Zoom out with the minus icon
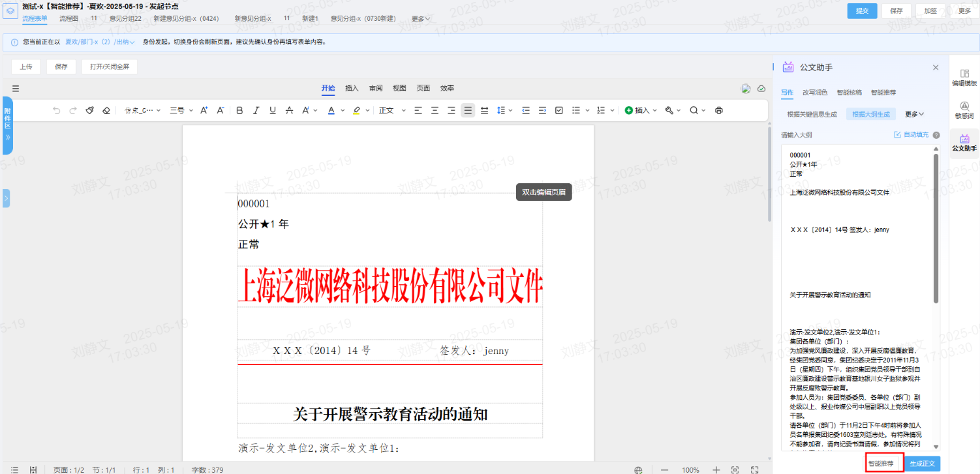 point(665,469)
